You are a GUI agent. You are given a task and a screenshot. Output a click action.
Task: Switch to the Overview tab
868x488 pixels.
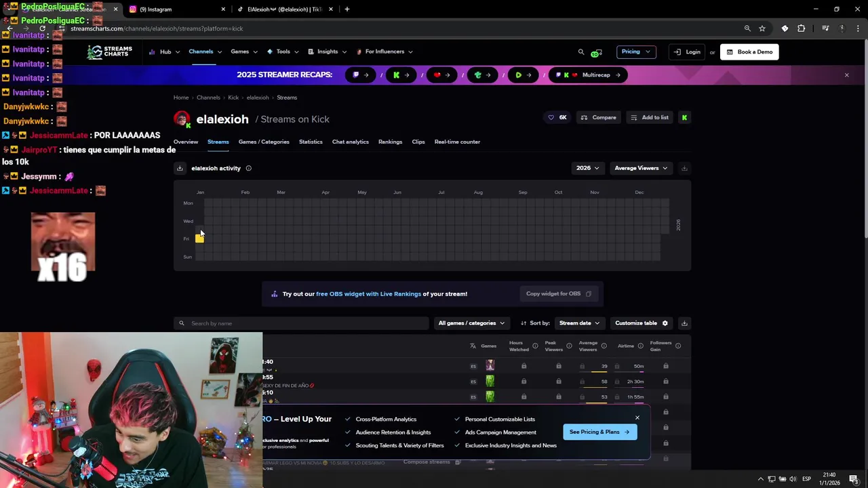[186, 142]
